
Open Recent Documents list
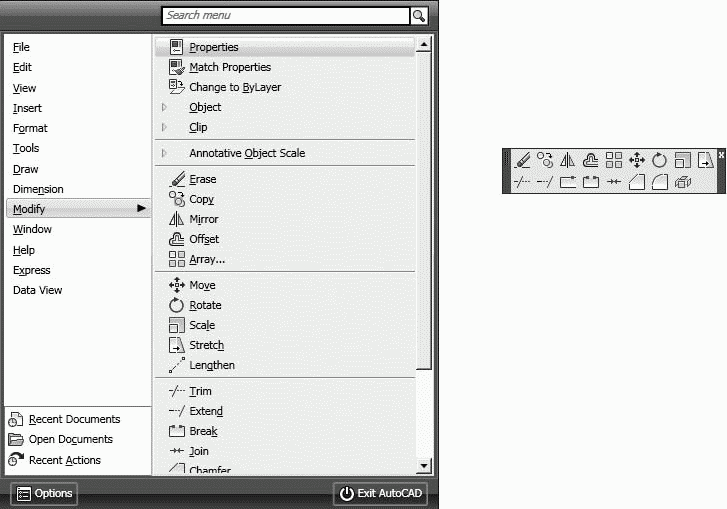74,419
